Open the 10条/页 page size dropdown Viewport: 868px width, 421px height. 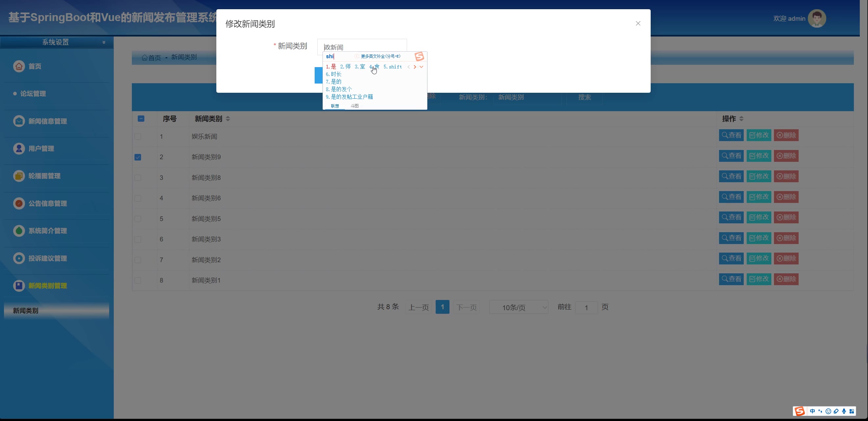coord(518,308)
